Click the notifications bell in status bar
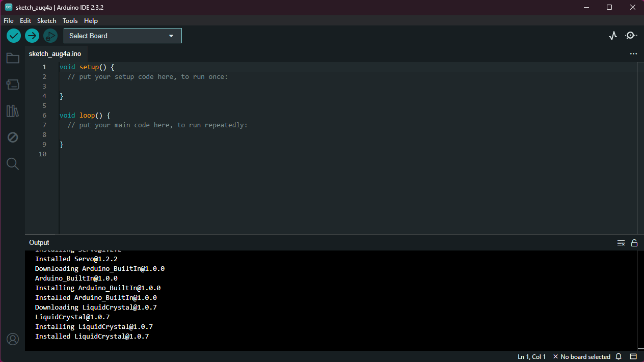644x362 pixels. pyautogui.click(x=619, y=357)
